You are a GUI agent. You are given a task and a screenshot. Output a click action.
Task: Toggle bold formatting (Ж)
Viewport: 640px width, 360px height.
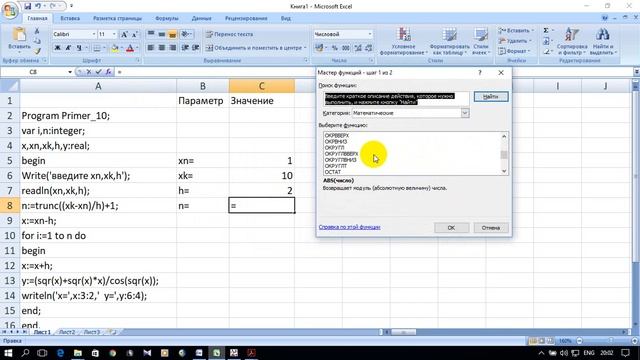[x=58, y=48]
